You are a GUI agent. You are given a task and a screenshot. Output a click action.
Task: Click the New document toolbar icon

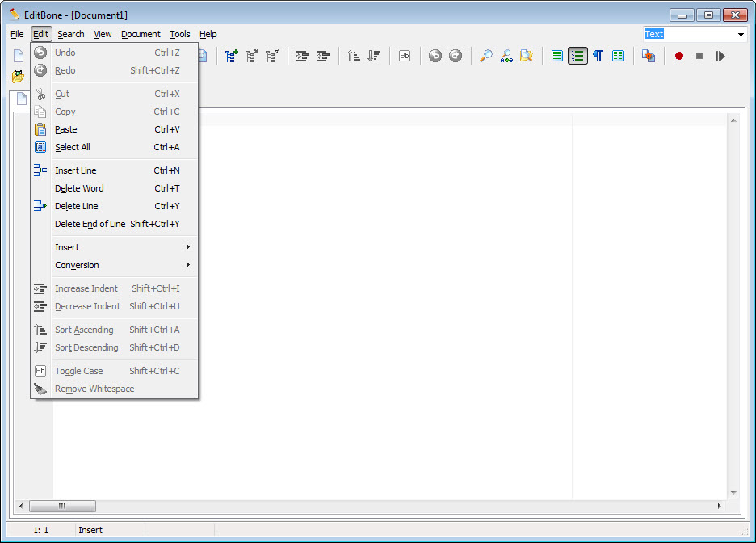pyautogui.click(x=19, y=56)
